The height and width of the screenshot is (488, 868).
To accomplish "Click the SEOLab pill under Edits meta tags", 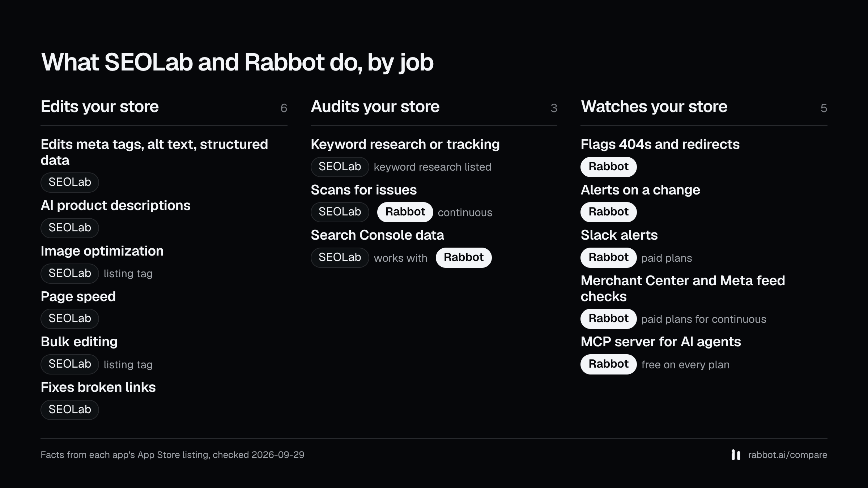I will coord(70,182).
